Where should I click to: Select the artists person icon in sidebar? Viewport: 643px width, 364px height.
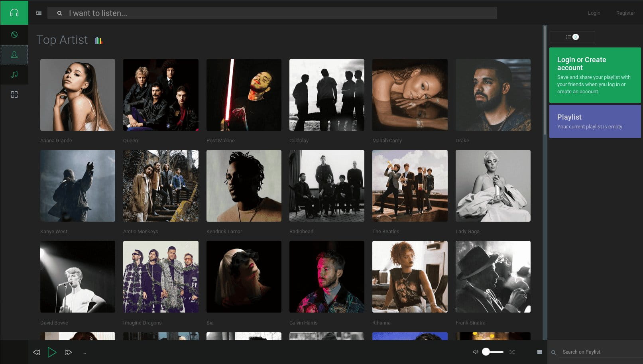pos(14,55)
